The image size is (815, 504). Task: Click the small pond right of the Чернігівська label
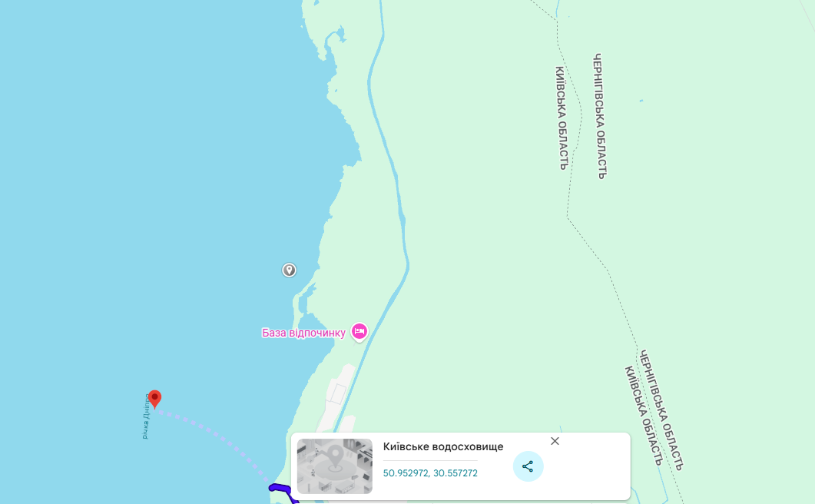click(x=641, y=101)
